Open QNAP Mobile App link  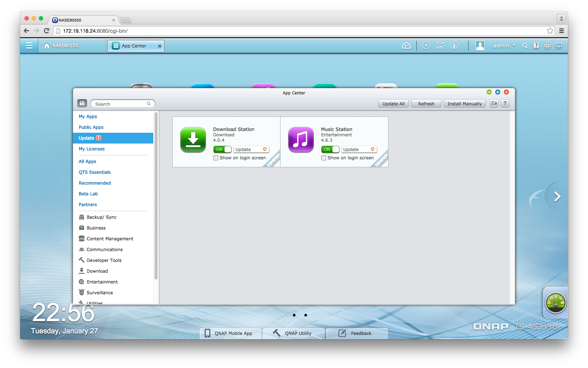[x=231, y=333]
